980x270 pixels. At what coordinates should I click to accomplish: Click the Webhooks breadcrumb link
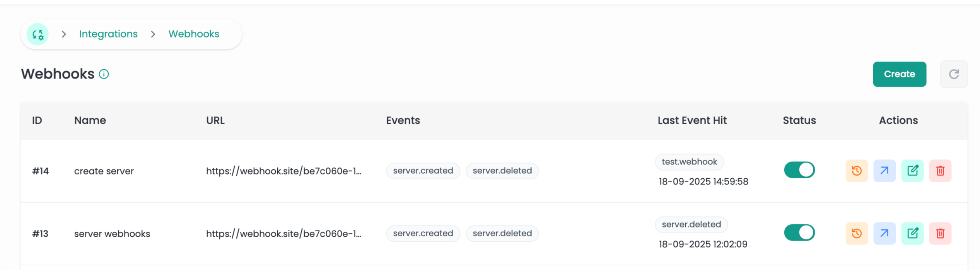coord(194,34)
